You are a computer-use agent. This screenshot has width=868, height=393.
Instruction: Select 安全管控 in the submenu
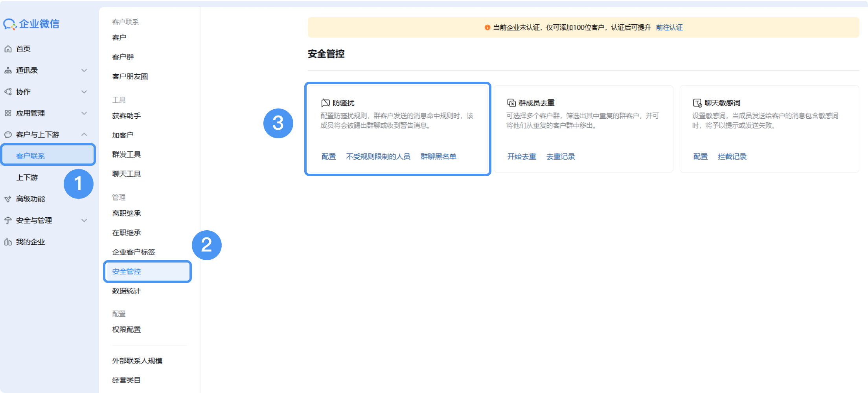click(x=127, y=272)
